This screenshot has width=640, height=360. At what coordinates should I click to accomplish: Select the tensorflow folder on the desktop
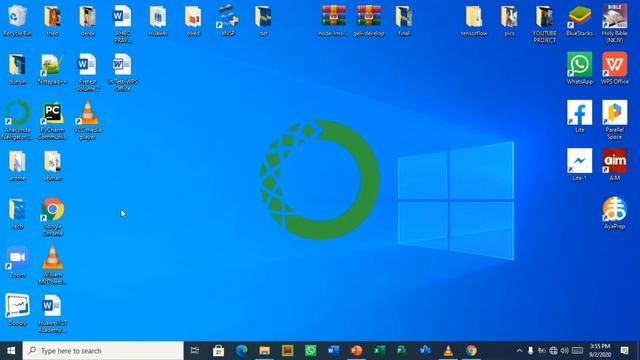(x=474, y=20)
